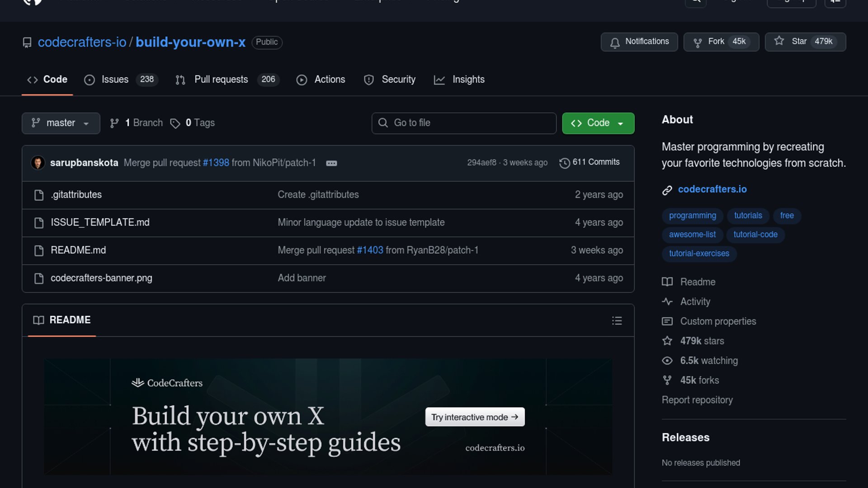This screenshot has height=488, width=868.
Task: Expand commit message ellipsis button
Action: pos(331,163)
